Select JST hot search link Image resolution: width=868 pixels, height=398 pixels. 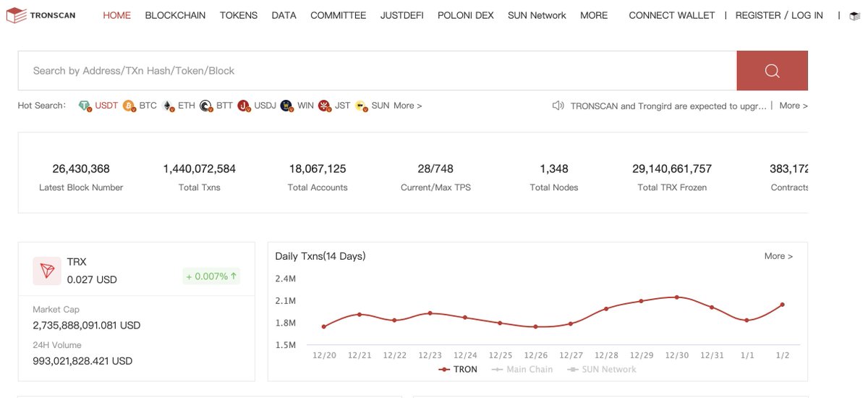tap(343, 106)
